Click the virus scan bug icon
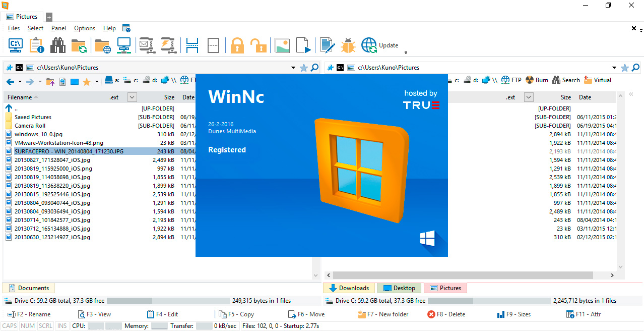The width and height of the screenshot is (644, 331). 348,45
